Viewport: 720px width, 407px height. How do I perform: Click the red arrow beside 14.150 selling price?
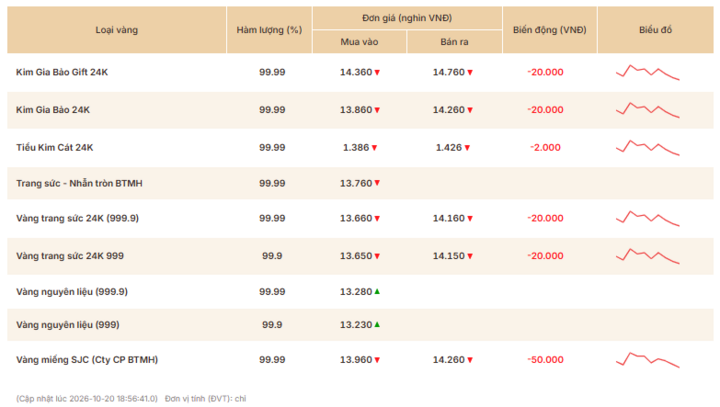pyautogui.click(x=470, y=256)
